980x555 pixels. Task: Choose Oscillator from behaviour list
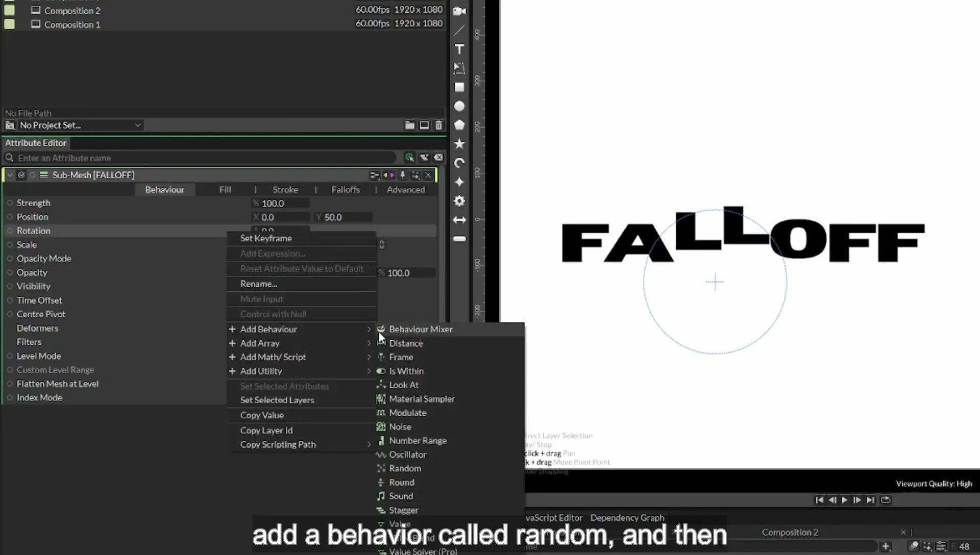coord(407,455)
